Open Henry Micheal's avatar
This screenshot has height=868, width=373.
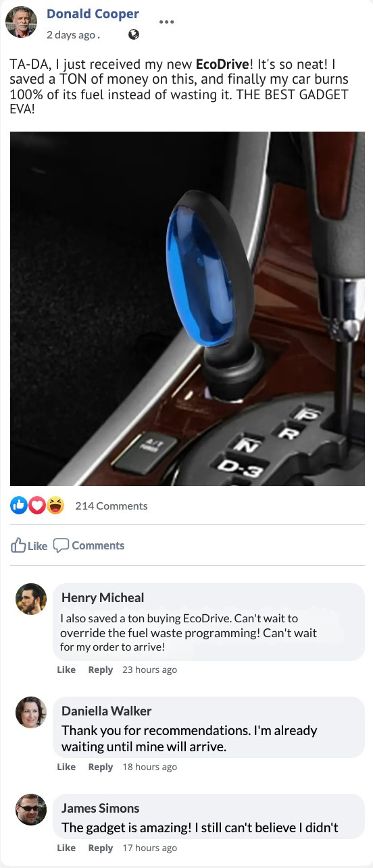point(31,599)
